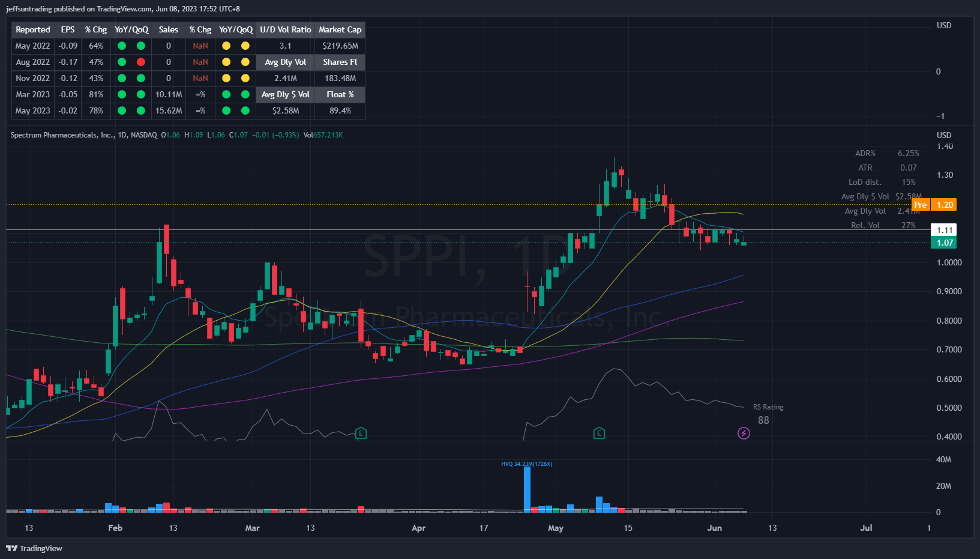The height and width of the screenshot is (559, 980).
Task: Click the orange Pre 1.20 price label
Action: point(934,205)
